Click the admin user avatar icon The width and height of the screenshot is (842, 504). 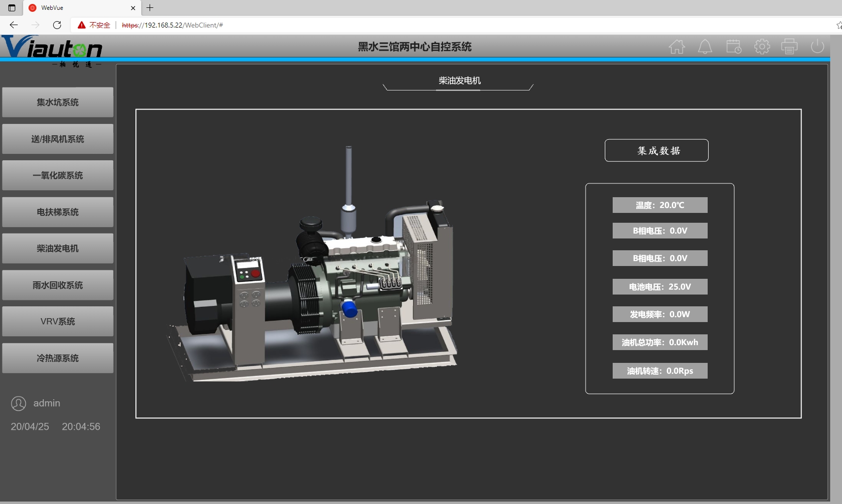[x=19, y=404]
